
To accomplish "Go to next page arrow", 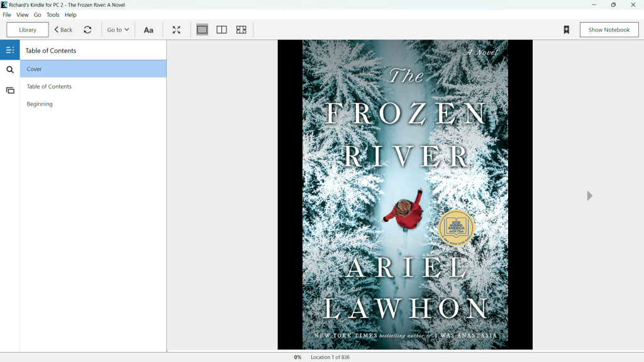I will tap(589, 195).
